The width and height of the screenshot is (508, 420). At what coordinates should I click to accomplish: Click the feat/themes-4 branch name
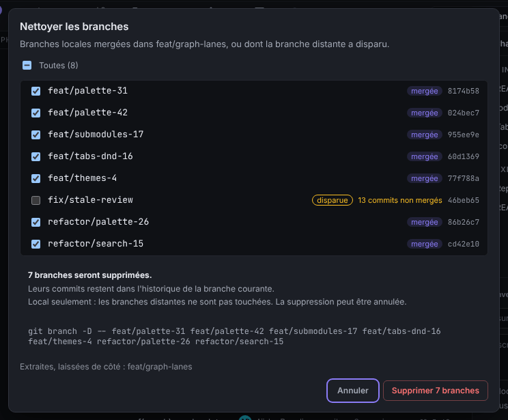tap(83, 178)
